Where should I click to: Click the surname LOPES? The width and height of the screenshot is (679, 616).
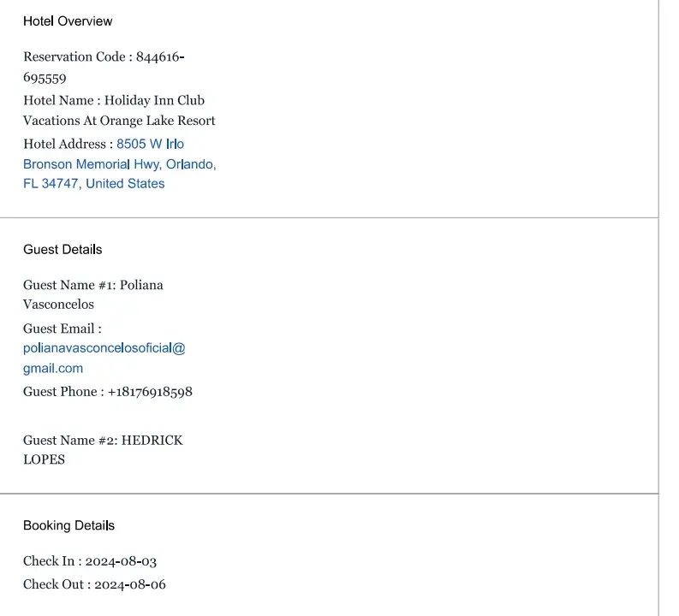pos(44,459)
